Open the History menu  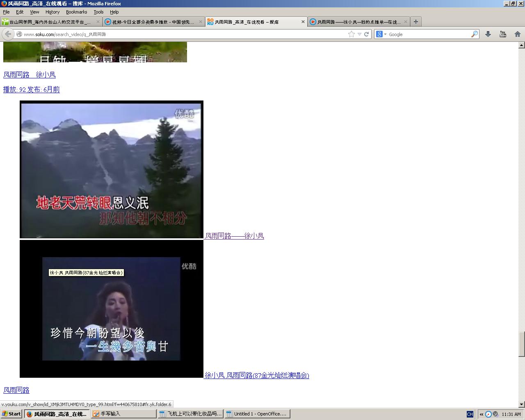tap(52, 12)
